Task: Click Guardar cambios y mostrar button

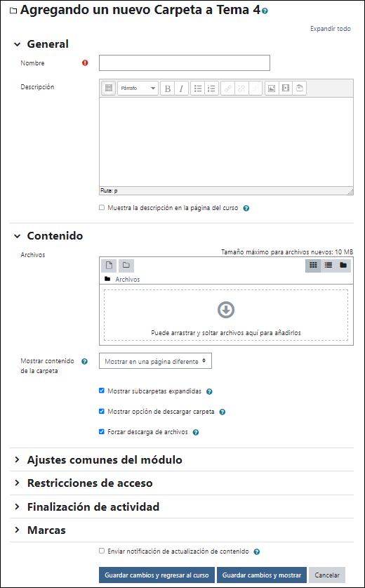Action: (x=262, y=575)
